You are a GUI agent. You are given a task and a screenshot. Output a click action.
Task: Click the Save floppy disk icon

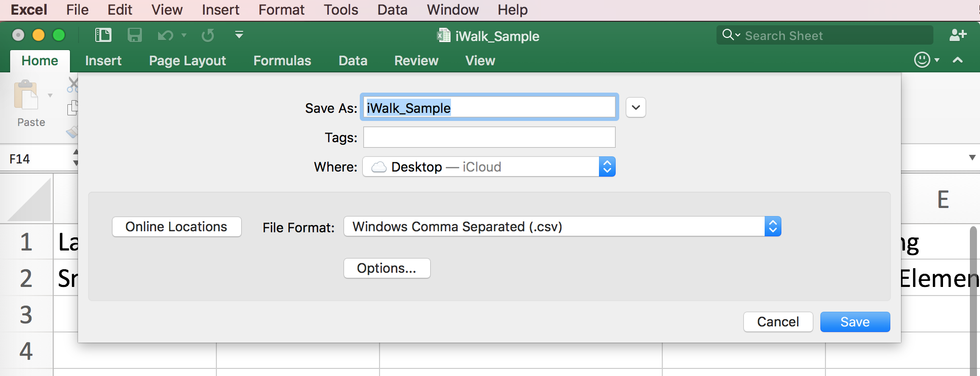click(x=134, y=35)
